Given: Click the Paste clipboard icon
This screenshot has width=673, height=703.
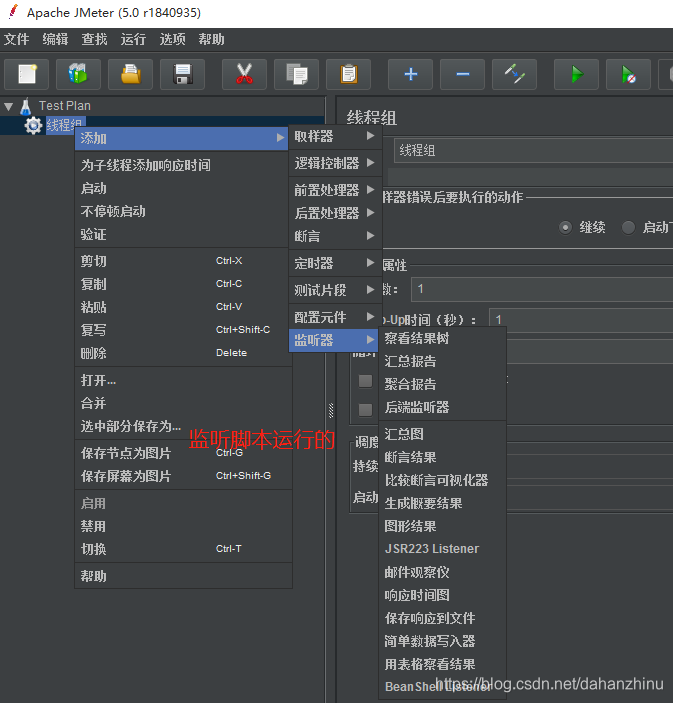Looking at the screenshot, I should click(x=348, y=74).
